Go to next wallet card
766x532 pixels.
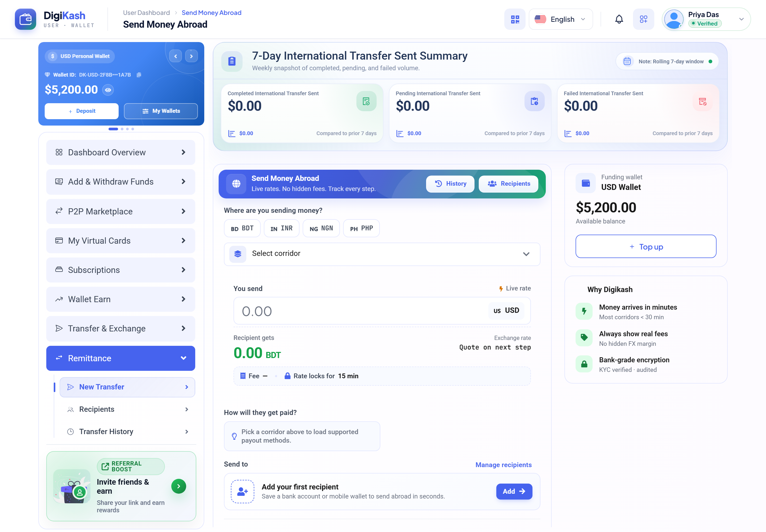tap(191, 56)
